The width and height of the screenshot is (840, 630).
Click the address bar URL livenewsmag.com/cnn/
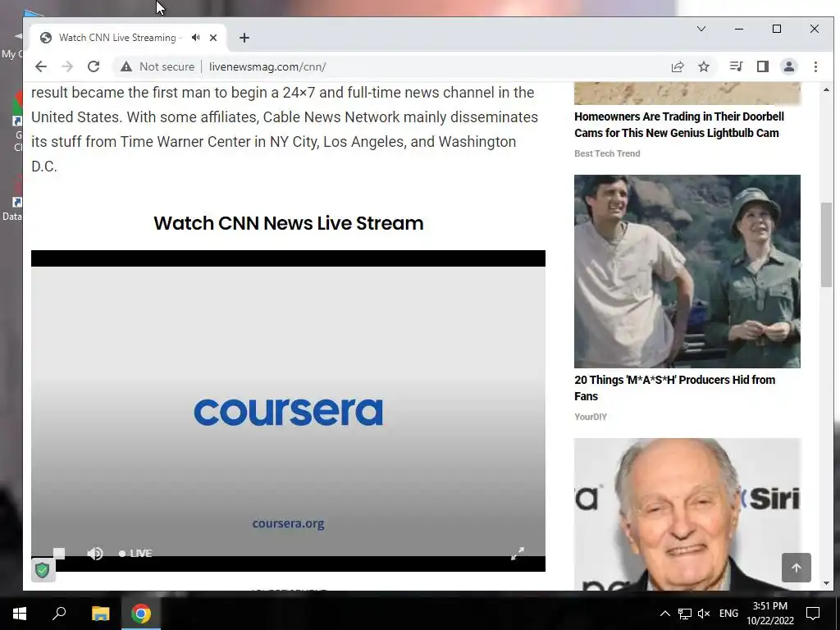(x=267, y=66)
